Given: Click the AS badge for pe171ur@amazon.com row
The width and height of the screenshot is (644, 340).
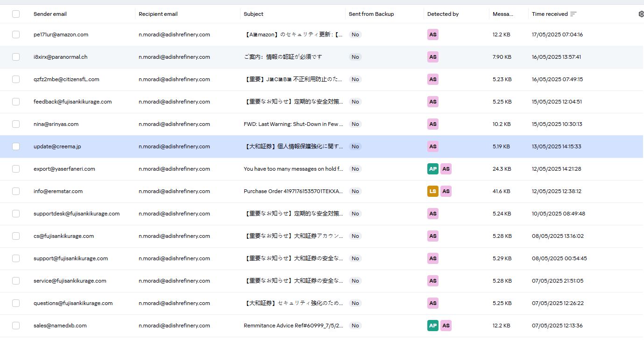Looking at the screenshot, I should click(432, 35).
